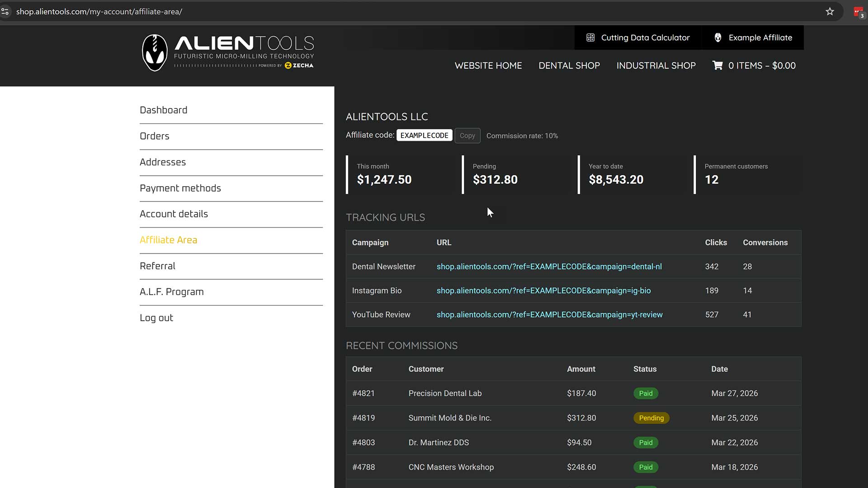Click the This month $1,247.50 stat
Image resolution: width=868 pixels, height=488 pixels.
tap(401, 174)
